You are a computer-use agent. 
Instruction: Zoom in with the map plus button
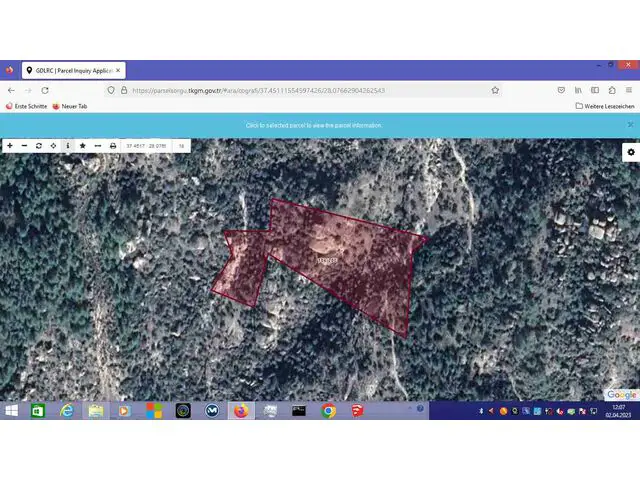[10, 146]
